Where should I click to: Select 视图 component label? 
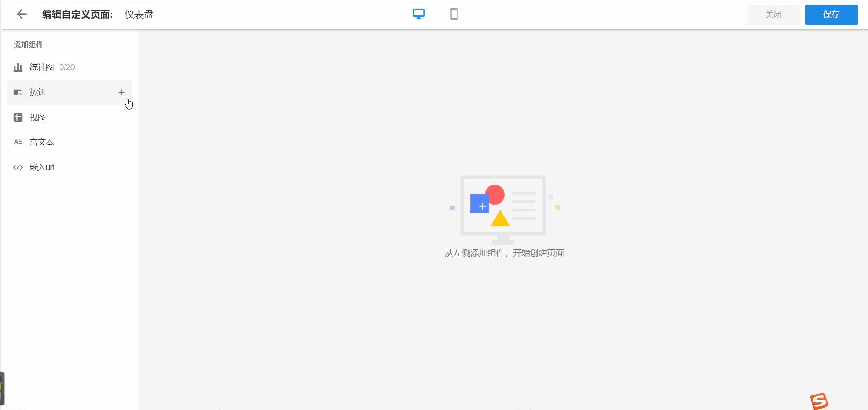point(38,117)
